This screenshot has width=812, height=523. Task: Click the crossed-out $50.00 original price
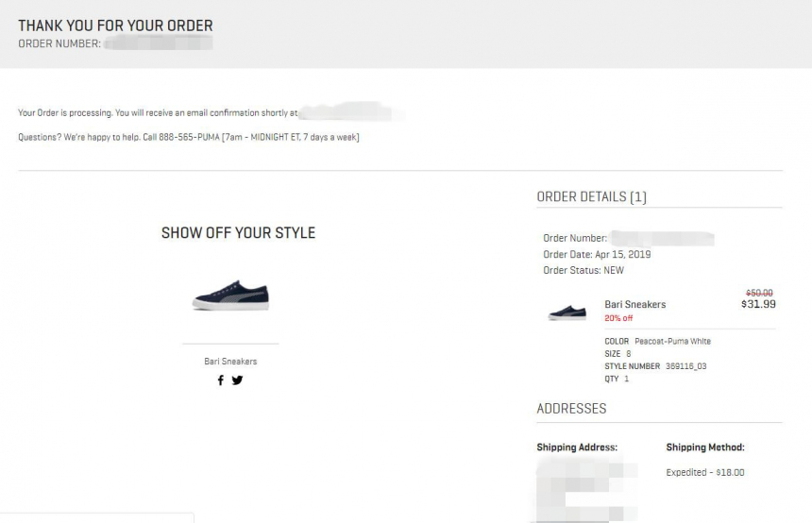759,293
